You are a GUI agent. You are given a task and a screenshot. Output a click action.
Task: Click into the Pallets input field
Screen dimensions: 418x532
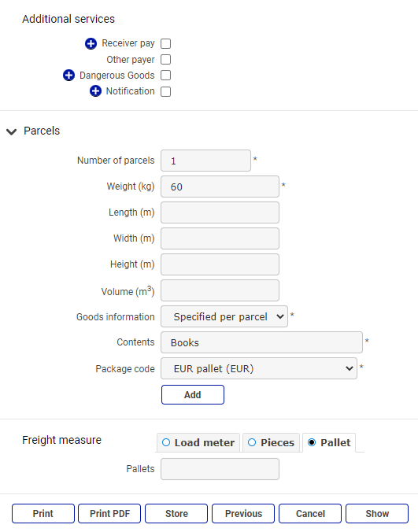click(x=220, y=469)
